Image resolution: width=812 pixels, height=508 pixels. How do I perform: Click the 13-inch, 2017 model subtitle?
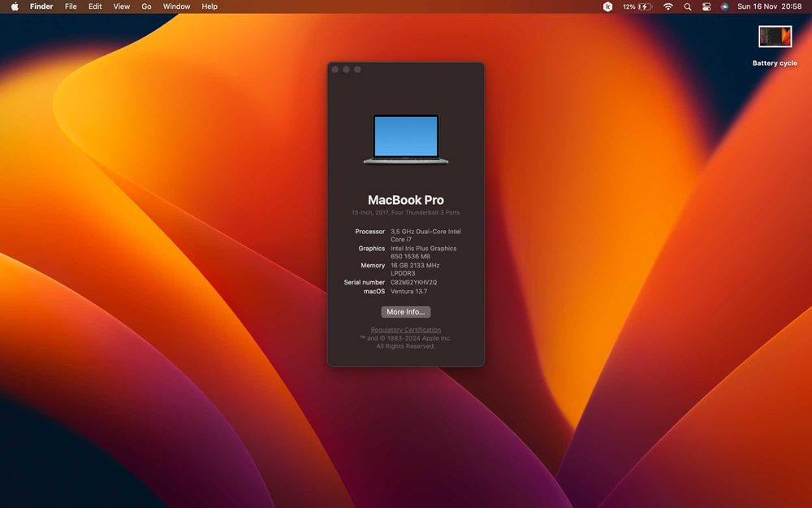point(406,212)
